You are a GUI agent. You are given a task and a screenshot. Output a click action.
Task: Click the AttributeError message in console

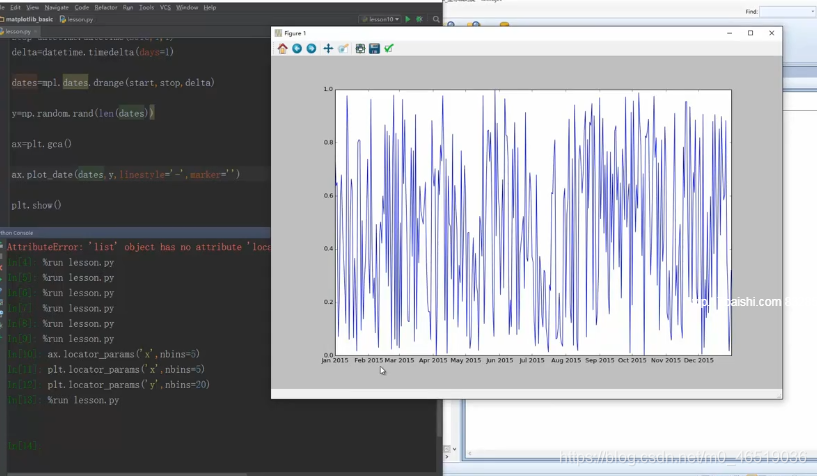coord(139,247)
